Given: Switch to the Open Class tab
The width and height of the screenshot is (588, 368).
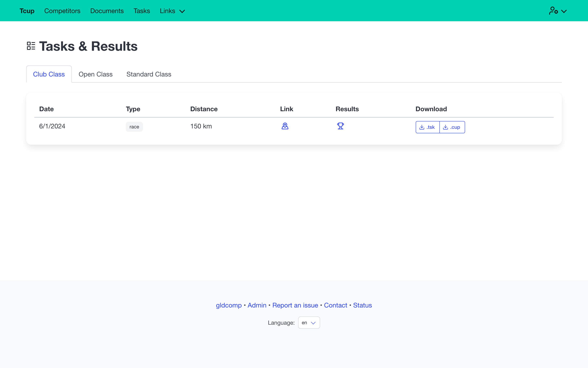Looking at the screenshot, I should pyautogui.click(x=96, y=74).
